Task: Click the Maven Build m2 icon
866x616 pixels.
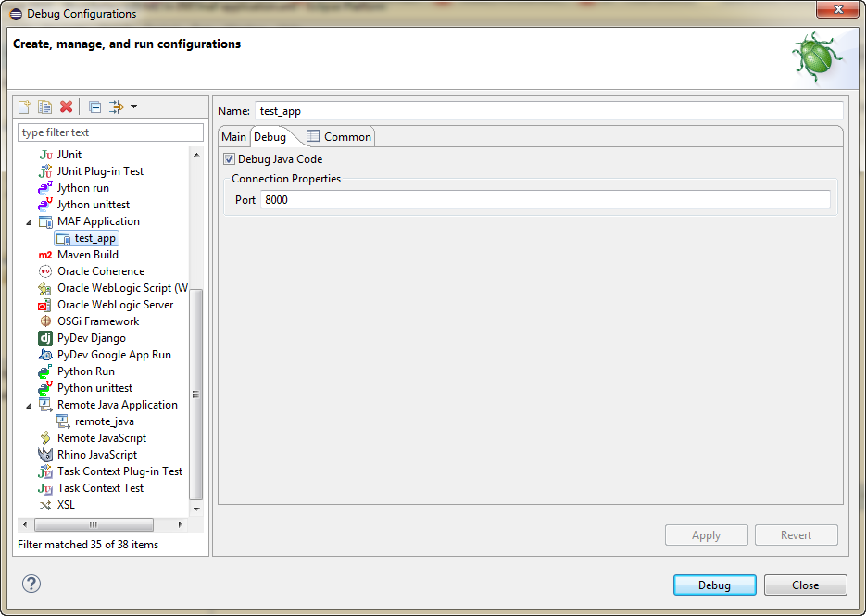Action: click(x=45, y=255)
